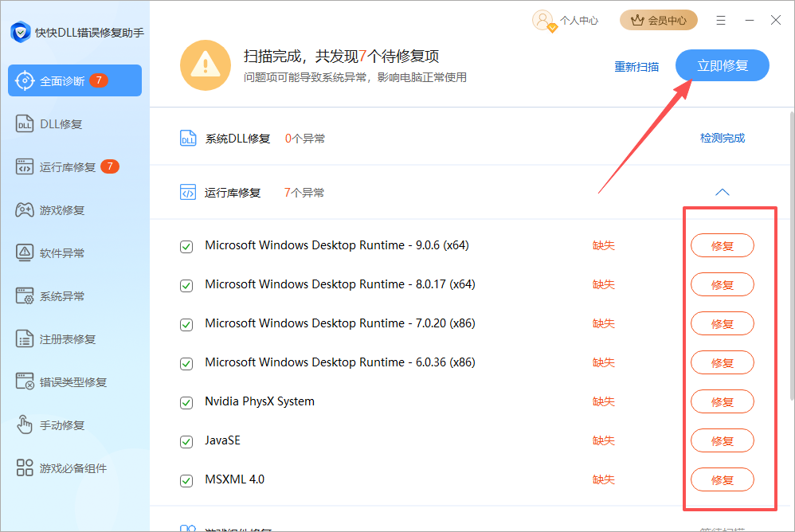Close the DLL repair window
The width and height of the screenshot is (795, 532).
776,20
